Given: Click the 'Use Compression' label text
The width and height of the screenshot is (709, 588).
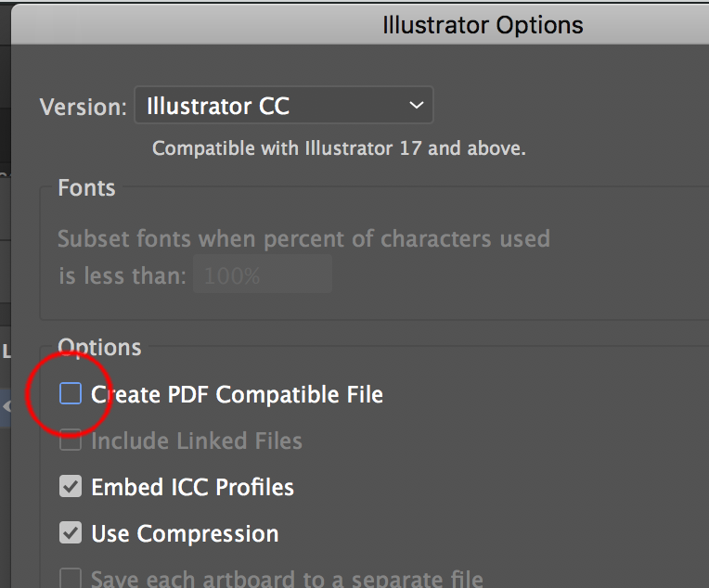Looking at the screenshot, I should click(x=185, y=533).
